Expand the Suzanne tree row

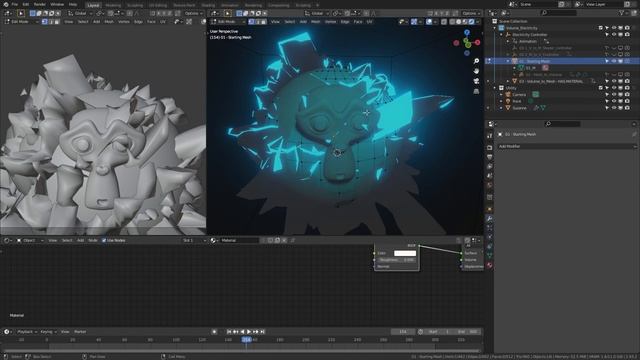click(x=502, y=108)
